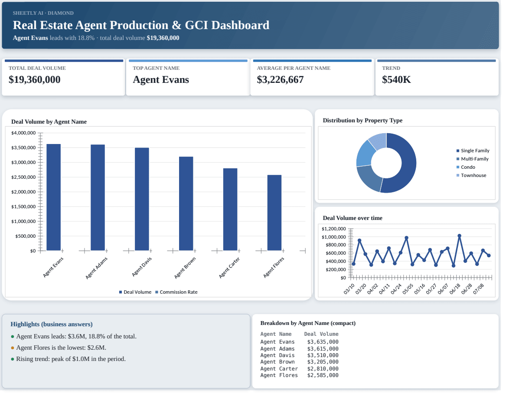
Task: Click the Agent Flores is the lowest highlight
Action: 59,348
